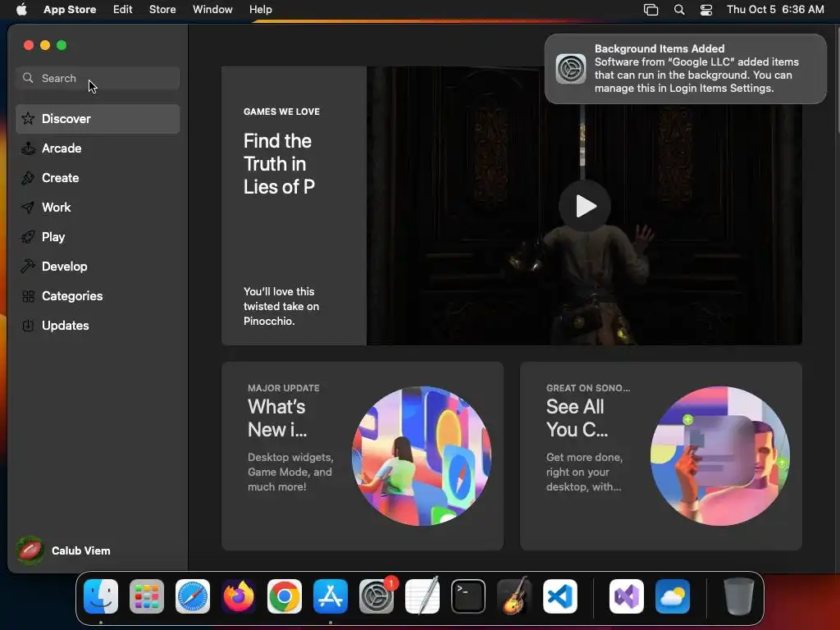
Task: Select the Discover label in the sidebar
Action: (66, 118)
